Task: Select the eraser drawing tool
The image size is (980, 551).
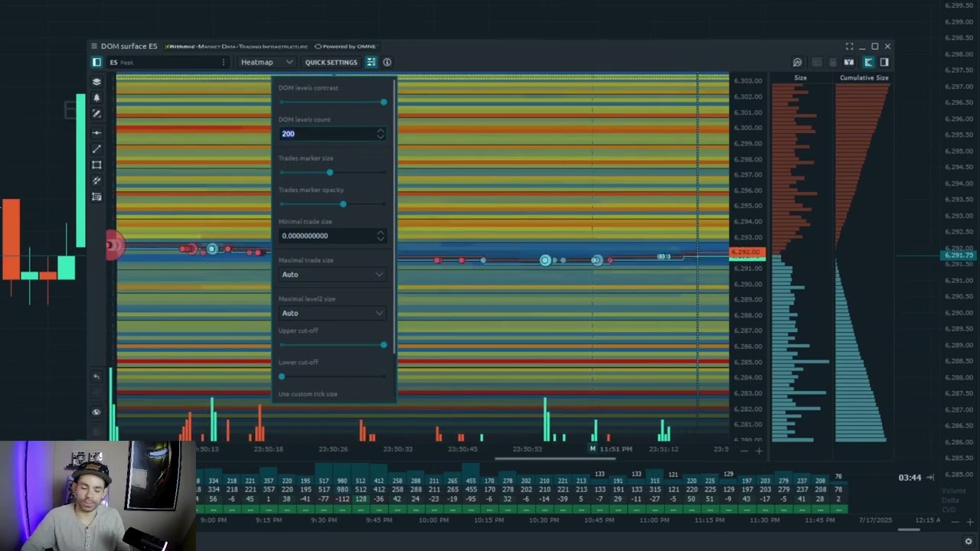Action: [x=96, y=114]
